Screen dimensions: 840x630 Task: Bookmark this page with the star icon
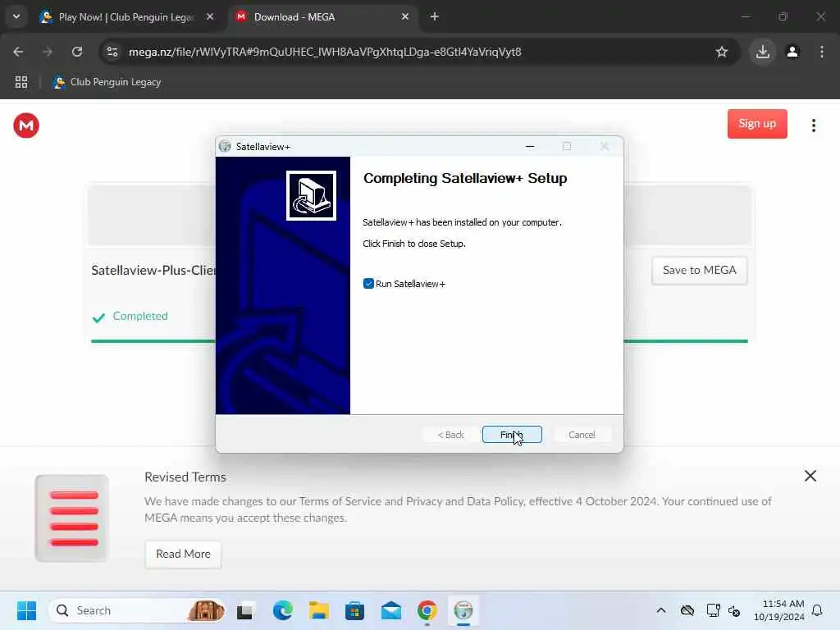click(722, 52)
